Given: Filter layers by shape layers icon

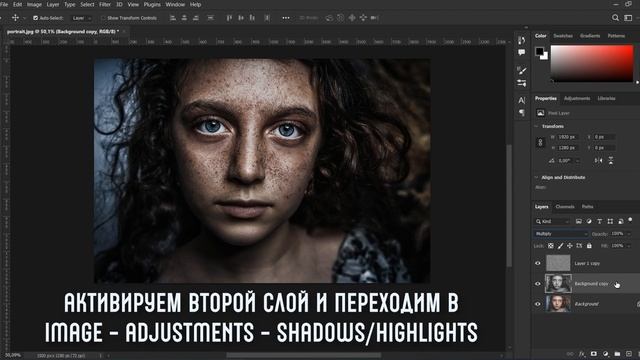Looking at the screenshot, I should point(610,221).
